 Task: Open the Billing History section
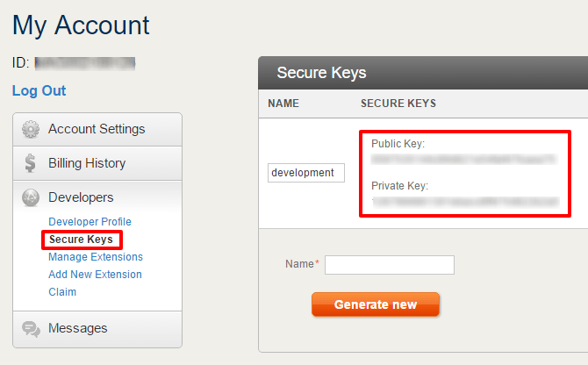[87, 163]
